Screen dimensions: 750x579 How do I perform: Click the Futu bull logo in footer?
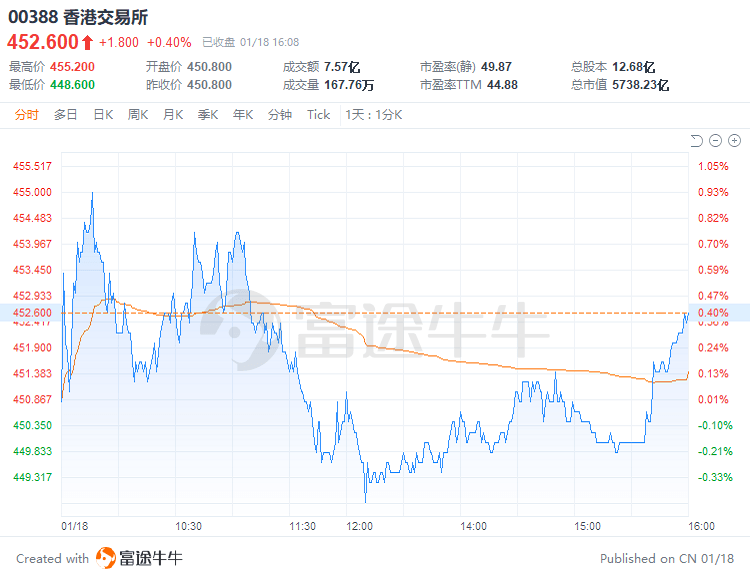pos(106,558)
